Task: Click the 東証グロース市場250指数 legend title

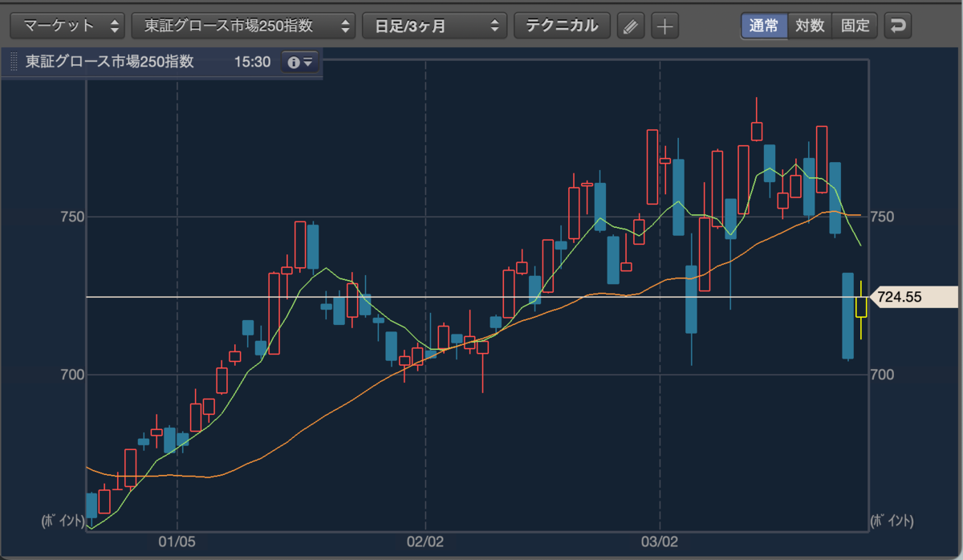Action: pyautogui.click(x=109, y=62)
